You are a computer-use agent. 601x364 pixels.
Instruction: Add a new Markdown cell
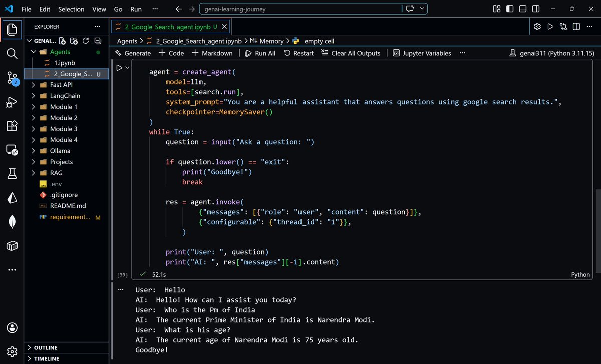pyautogui.click(x=212, y=53)
